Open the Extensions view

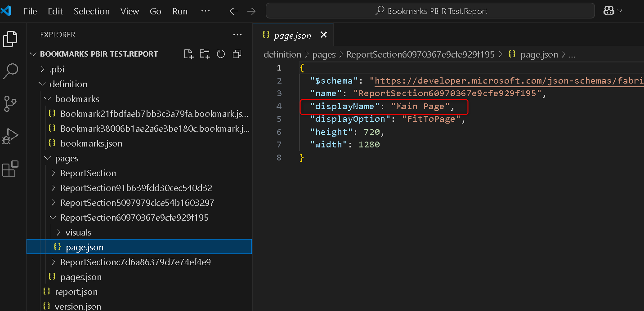tap(10, 169)
